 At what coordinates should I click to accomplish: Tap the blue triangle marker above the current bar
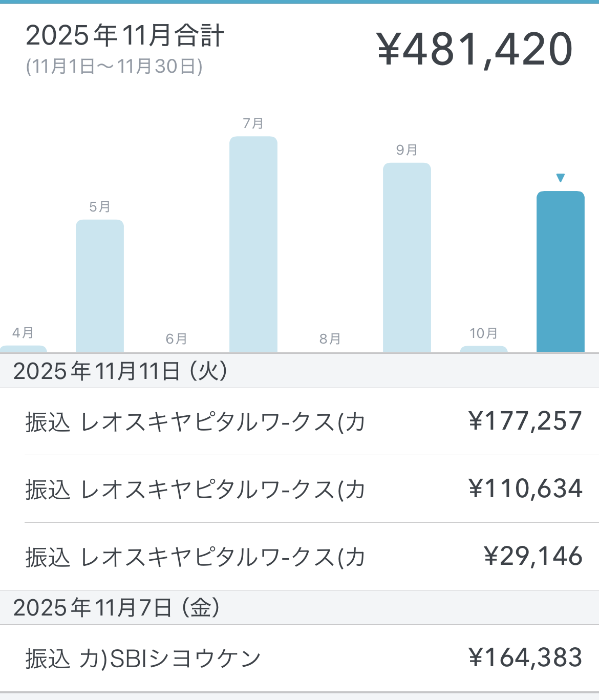560,178
